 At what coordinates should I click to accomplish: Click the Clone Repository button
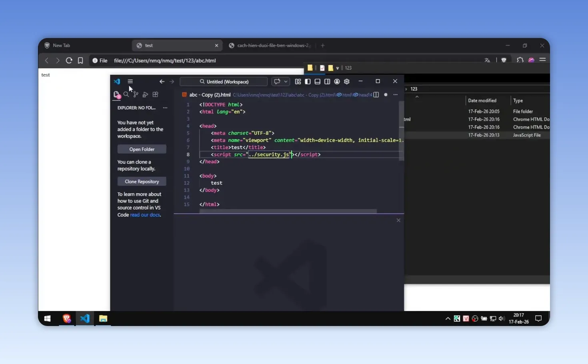click(x=142, y=182)
